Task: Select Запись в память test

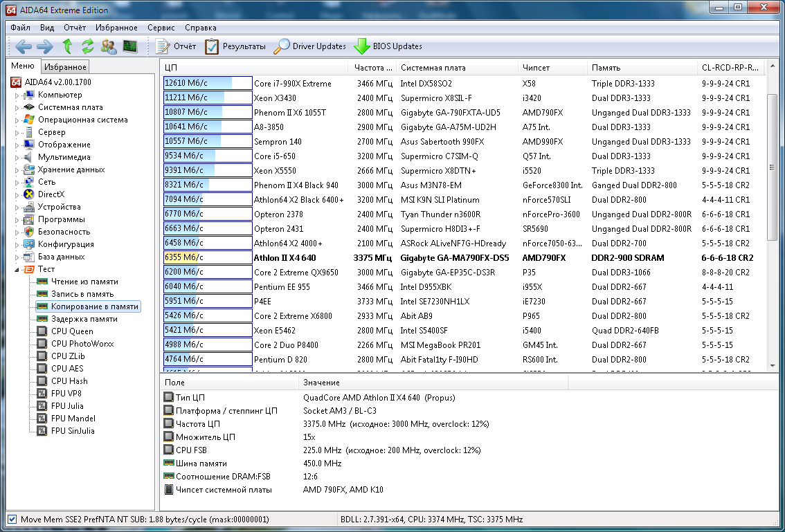Action: click(x=82, y=294)
